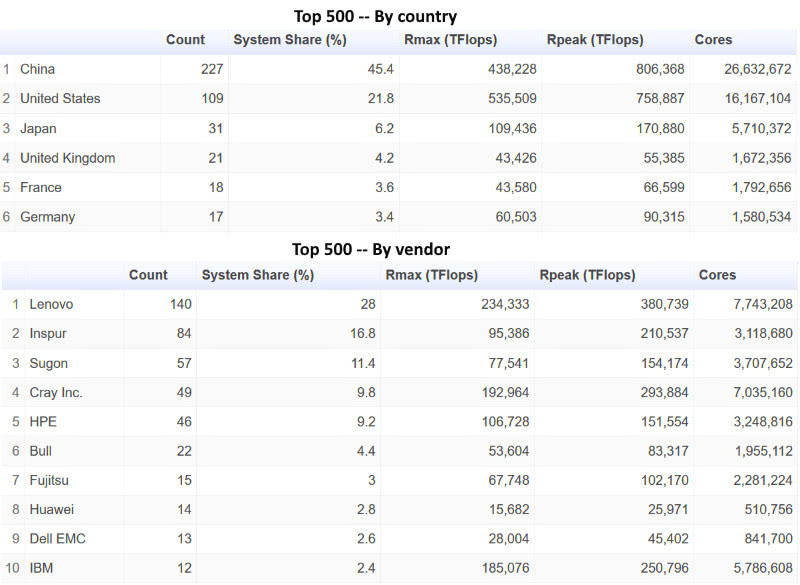Select Rmax (TFlops) header in country table
Viewport: 800px width, 585px height.
(451, 40)
